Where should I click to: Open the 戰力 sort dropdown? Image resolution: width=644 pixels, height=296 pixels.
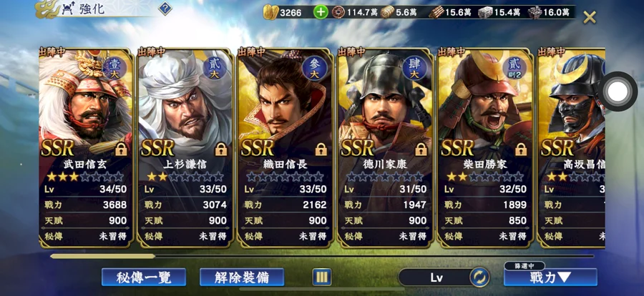(550, 277)
